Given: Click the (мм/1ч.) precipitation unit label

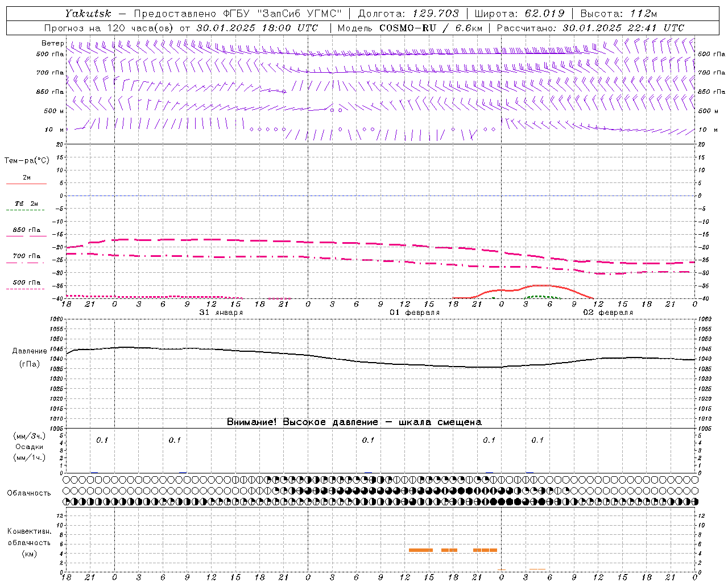Looking at the screenshot, I should 29,458.
